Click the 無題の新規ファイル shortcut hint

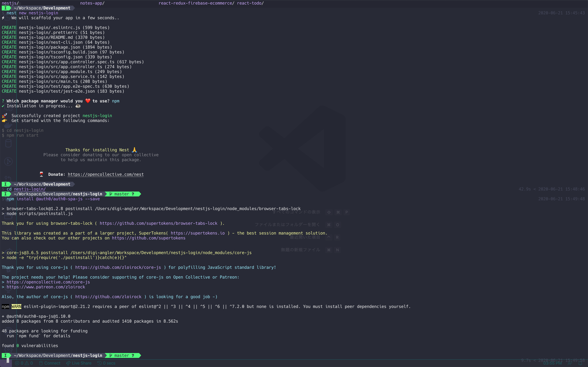(300, 250)
